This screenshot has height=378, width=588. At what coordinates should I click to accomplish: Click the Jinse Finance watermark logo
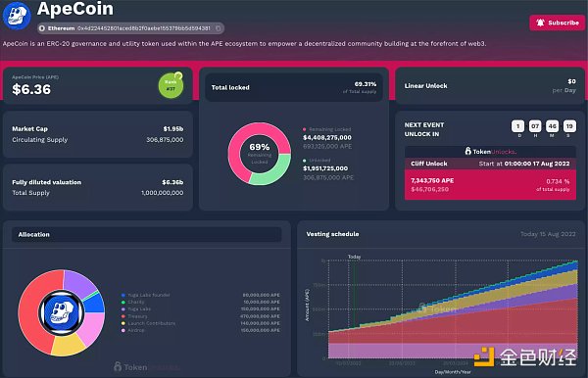pos(525,356)
